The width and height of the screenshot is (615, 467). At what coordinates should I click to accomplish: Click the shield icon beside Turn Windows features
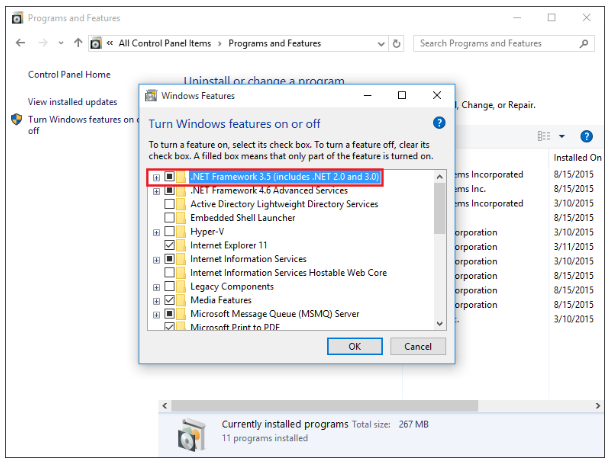(16, 119)
